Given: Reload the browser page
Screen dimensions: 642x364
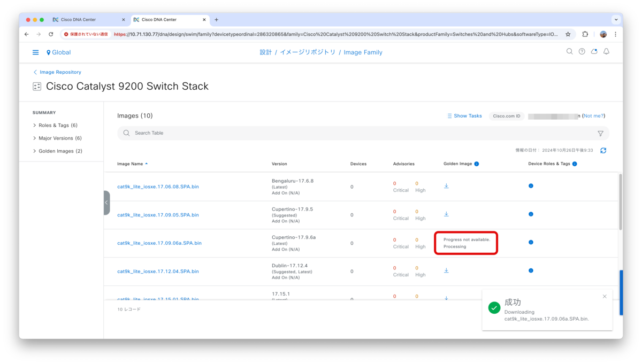Looking at the screenshot, I should point(51,34).
